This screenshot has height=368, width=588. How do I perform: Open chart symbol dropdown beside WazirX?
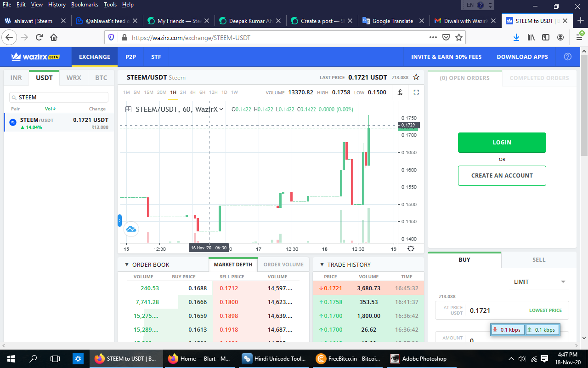click(x=221, y=109)
